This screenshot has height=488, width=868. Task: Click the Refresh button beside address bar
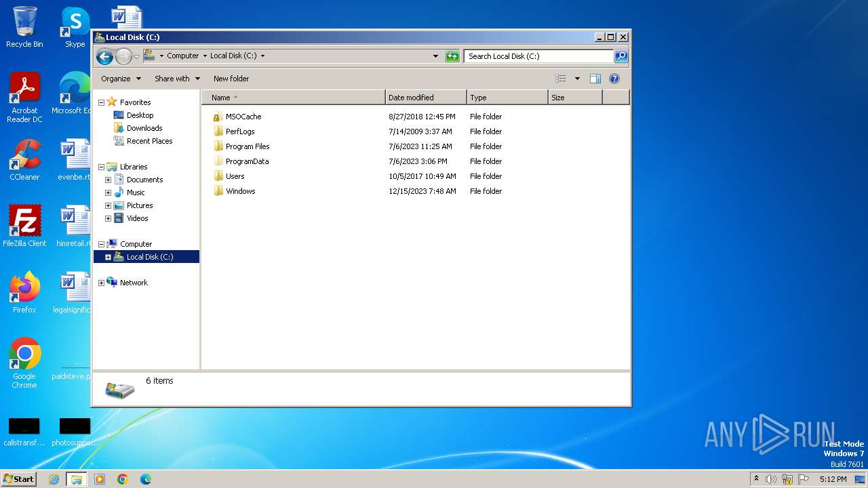452,56
